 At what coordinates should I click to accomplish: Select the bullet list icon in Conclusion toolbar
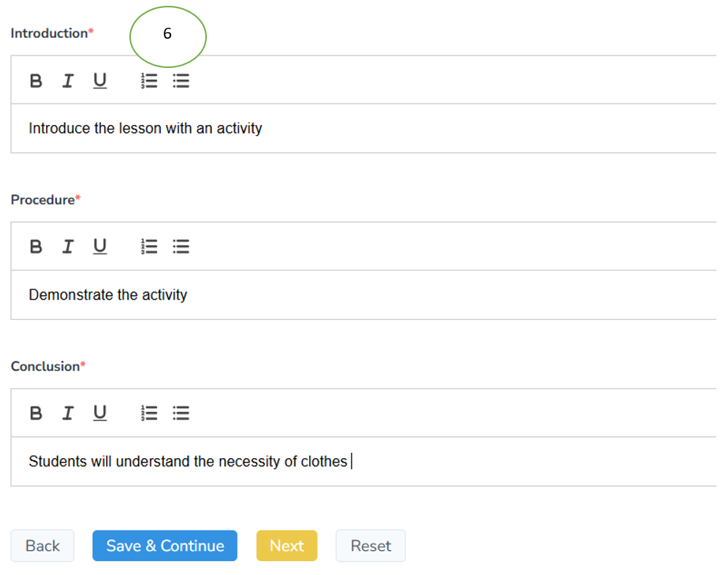(x=181, y=413)
